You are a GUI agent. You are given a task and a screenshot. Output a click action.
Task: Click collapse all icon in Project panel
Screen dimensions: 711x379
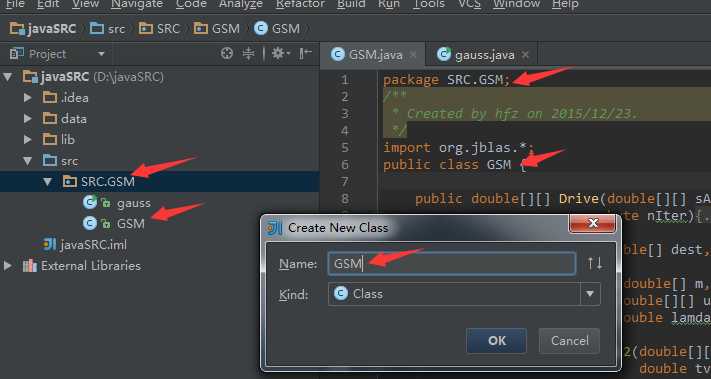click(x=248, y=54)
